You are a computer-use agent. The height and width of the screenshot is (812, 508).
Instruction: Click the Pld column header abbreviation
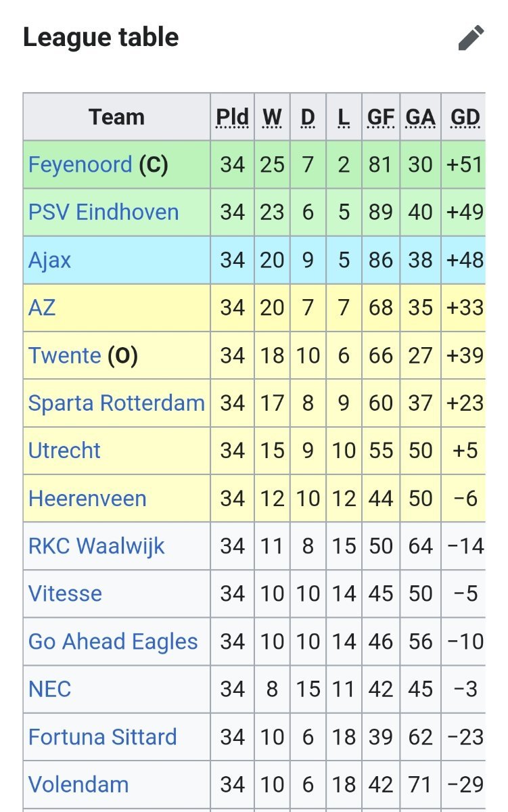tap(232, 117)
